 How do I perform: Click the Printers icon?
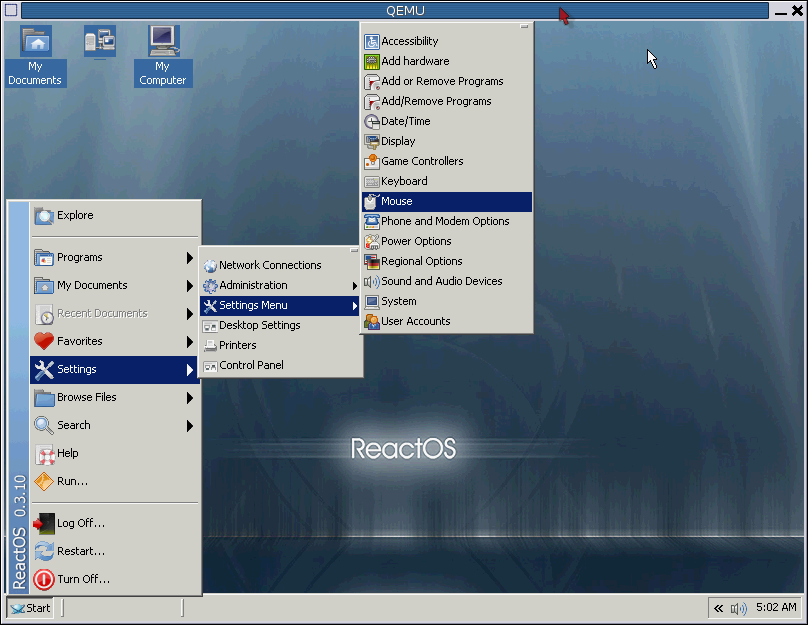click(210, 346)
